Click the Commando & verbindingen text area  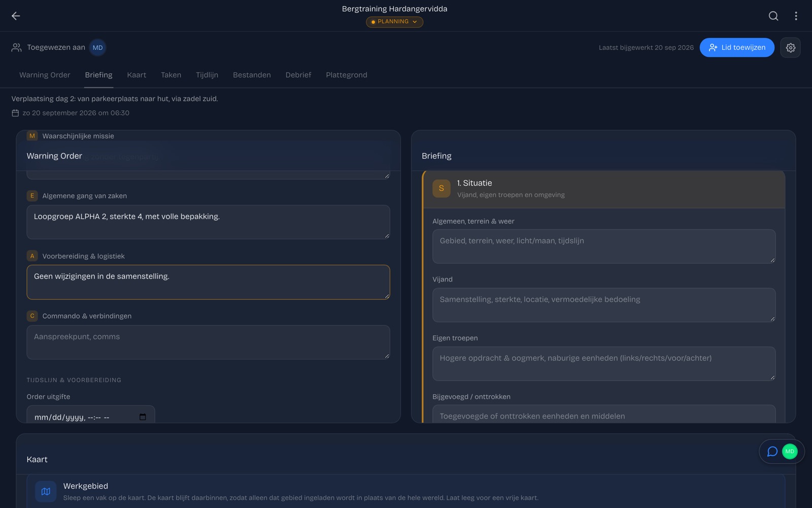pyautogui.click(x=208, y=342)
